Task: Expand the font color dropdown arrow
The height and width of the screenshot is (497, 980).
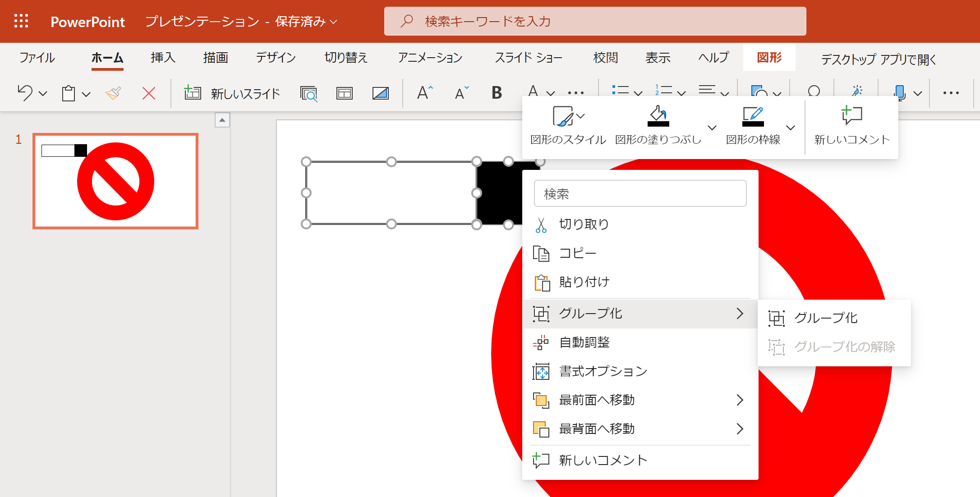Action: tap(551, 93)
